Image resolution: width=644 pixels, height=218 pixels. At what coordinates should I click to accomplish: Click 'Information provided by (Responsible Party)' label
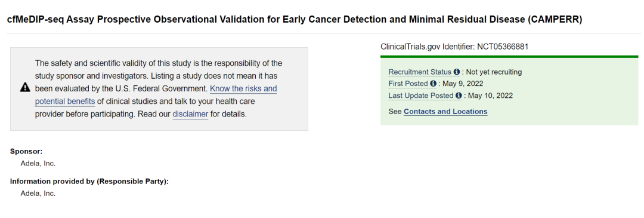(89, 182)
